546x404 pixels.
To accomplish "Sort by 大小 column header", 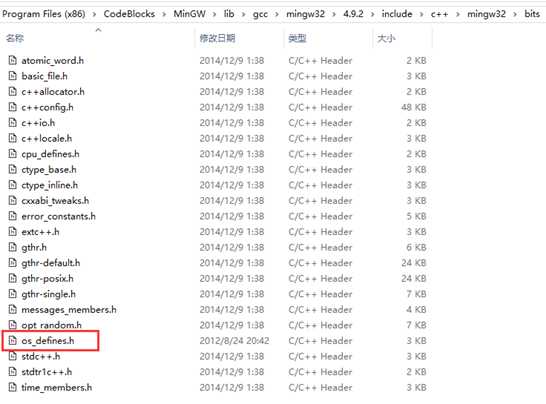I will (386, 38).
